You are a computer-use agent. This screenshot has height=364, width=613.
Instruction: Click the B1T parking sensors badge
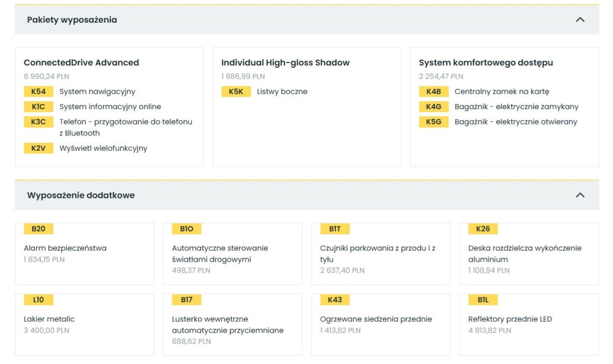click(x=335, y=229)
